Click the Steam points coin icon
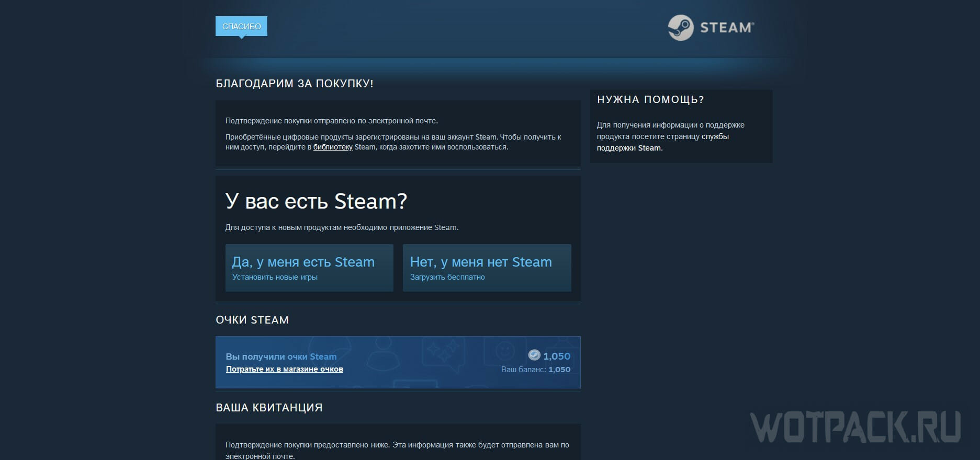This screenshot has height=460, width=980. [x=534, y=355]
